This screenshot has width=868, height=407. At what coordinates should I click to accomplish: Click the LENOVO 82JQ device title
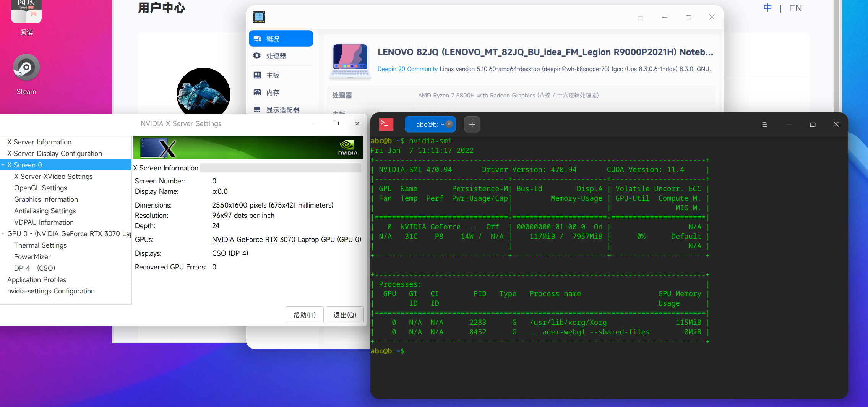[x=545, y=52]
